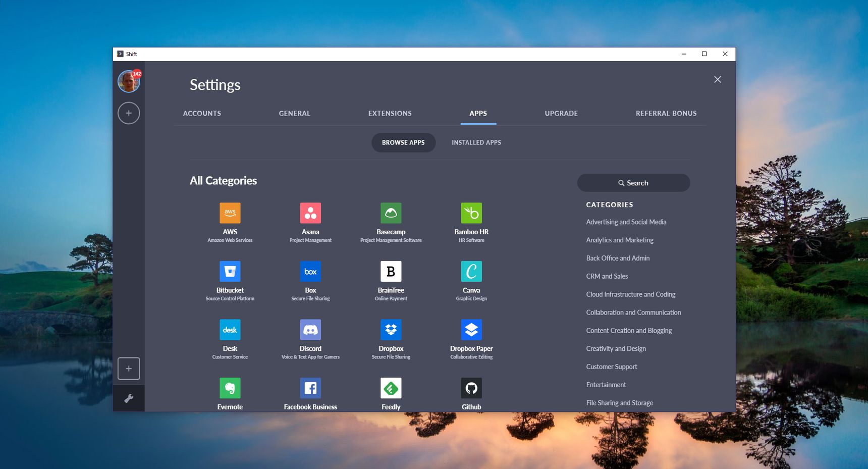Add the Github app icon
868x469 pixels.
(x=471, y=388)
